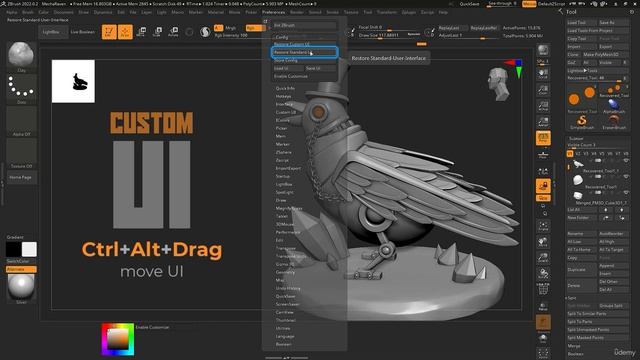Image resolution: width=640 pixels, height=360 pixels.
Task: Click the Gizmo 3D sculptris sphere icon
Action: (205, 32)
